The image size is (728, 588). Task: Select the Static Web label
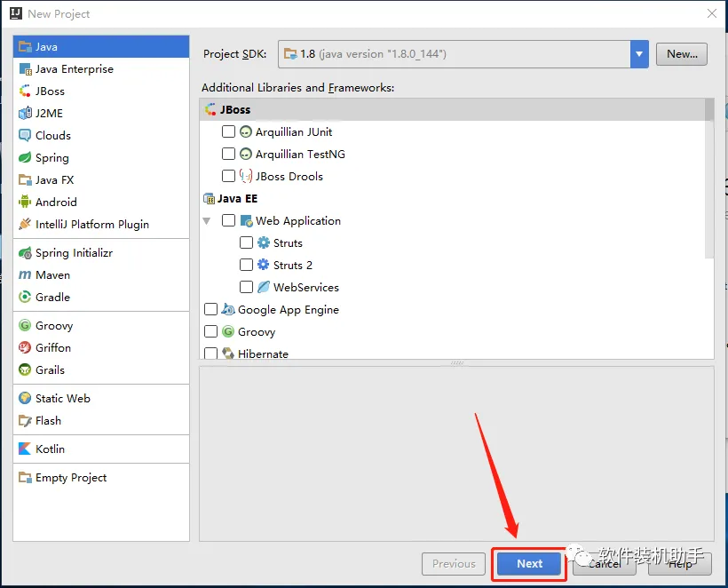coord(63,399)
